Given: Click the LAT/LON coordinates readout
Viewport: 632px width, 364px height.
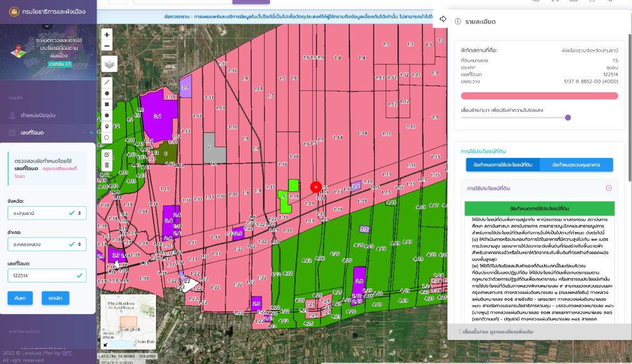Looking at the screenshot, I should [x=128, y=356].
